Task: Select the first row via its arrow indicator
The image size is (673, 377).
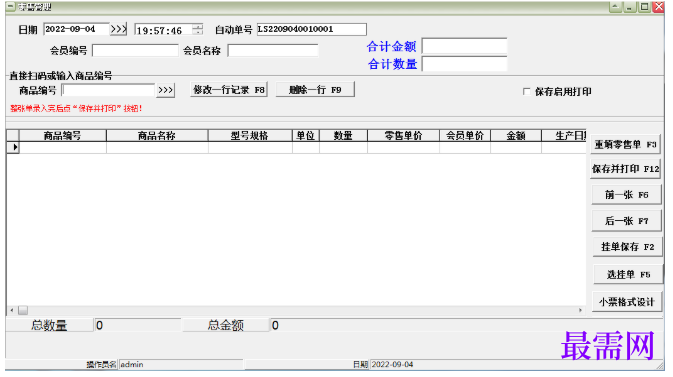Action: [13, 147]
